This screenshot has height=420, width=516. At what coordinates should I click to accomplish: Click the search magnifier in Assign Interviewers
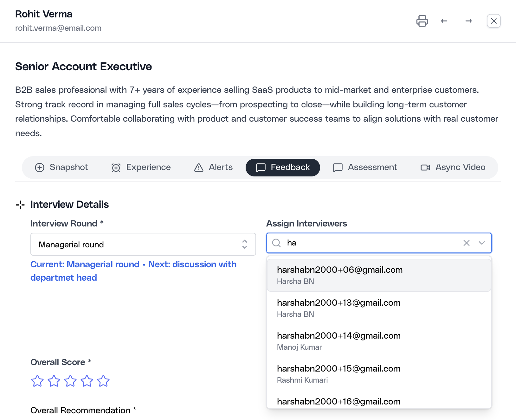(277, 243)
